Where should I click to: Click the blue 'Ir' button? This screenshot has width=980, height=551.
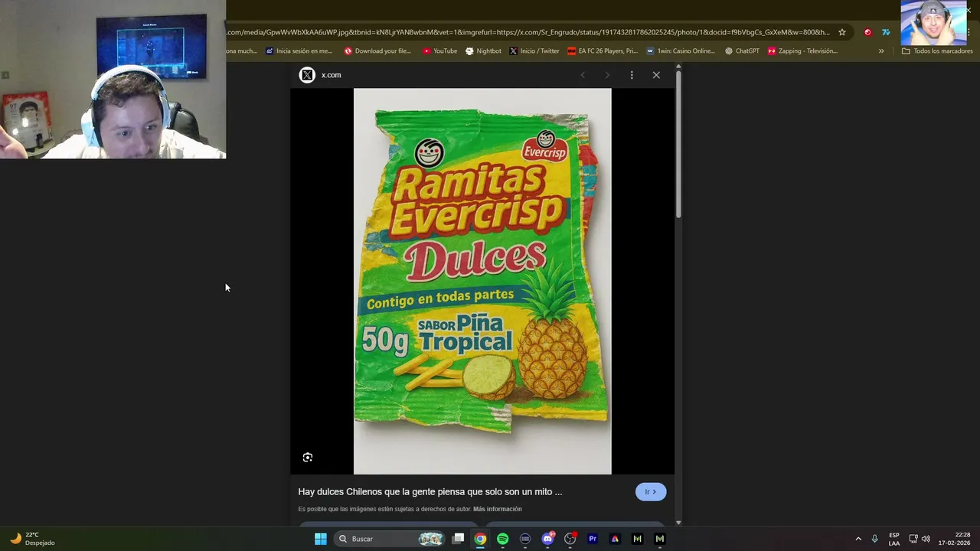coord(651,492)
